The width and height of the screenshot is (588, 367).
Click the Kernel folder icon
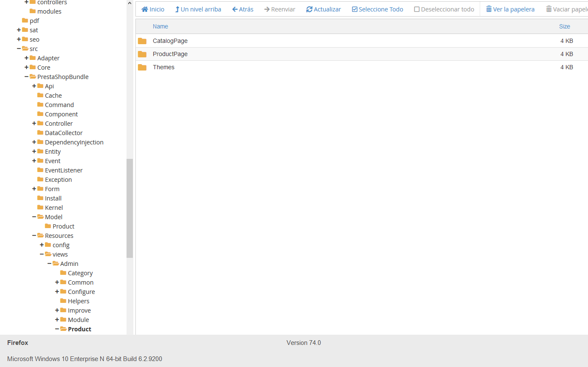point(40,207)
